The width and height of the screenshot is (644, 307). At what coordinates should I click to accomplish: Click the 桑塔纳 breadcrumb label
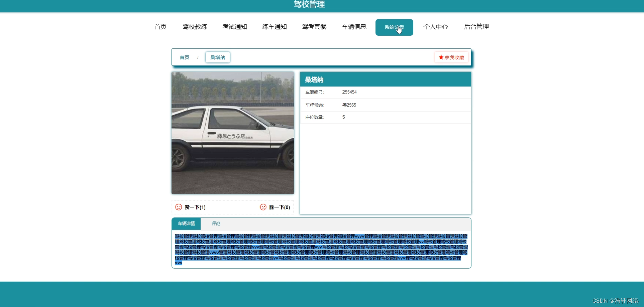217,57
